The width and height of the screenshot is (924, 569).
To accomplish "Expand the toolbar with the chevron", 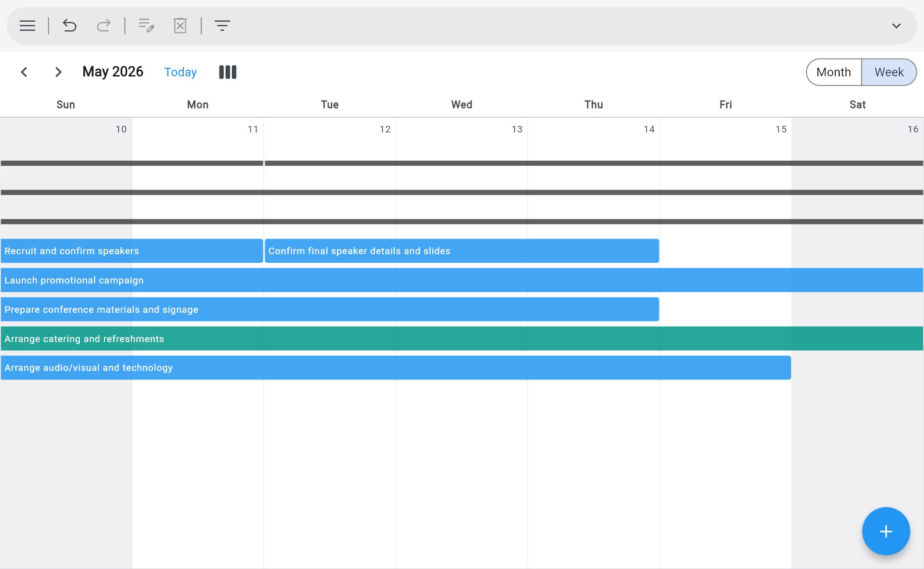I will tap(896, 25).
